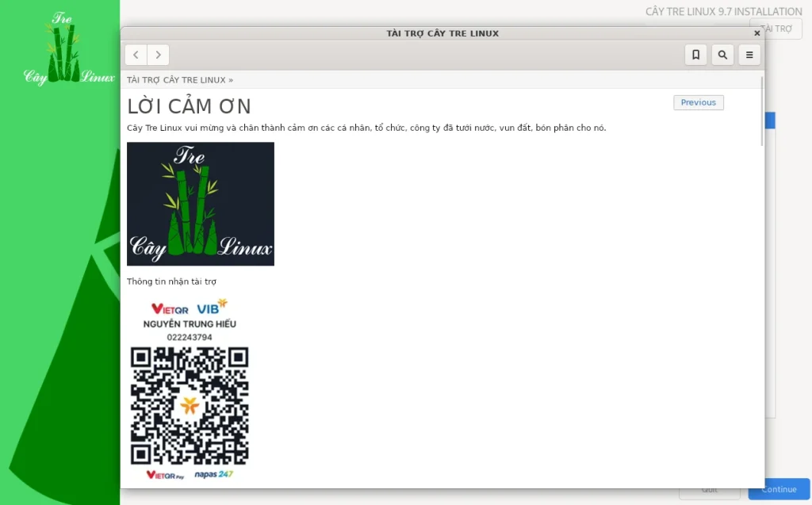The image size is (812, 505).
Task: Click the vertical scrollbar in help window
Action: (762, 111)
